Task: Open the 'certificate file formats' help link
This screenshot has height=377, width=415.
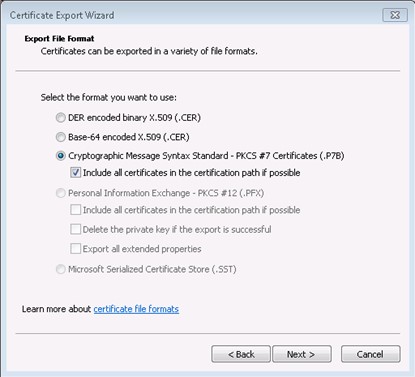Action: pyautogui.click(x=136, y=309)
